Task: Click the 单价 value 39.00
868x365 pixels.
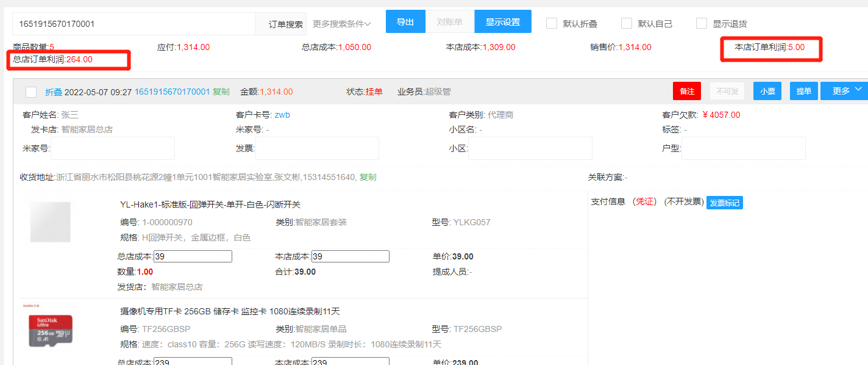Action: 463,256
